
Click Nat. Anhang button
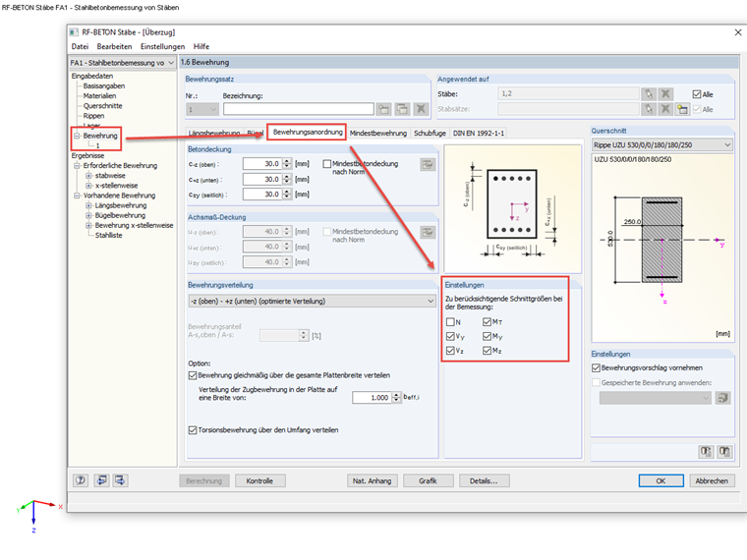click(x=373, y=481)
